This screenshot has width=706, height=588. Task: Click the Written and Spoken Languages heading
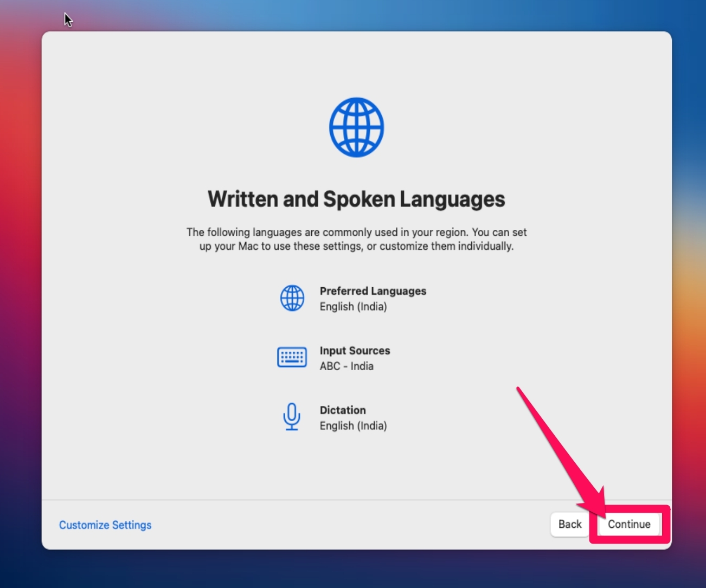coord(356,199)
